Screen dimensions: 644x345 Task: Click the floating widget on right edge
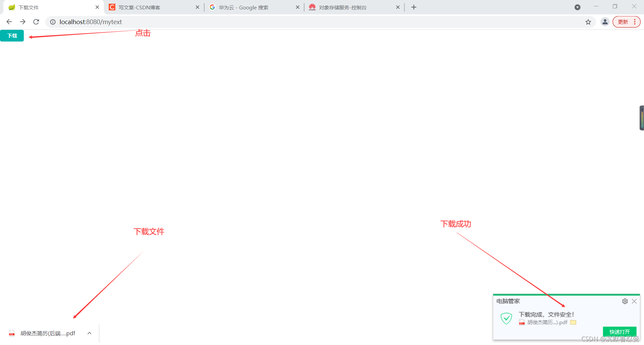(642, 118)
